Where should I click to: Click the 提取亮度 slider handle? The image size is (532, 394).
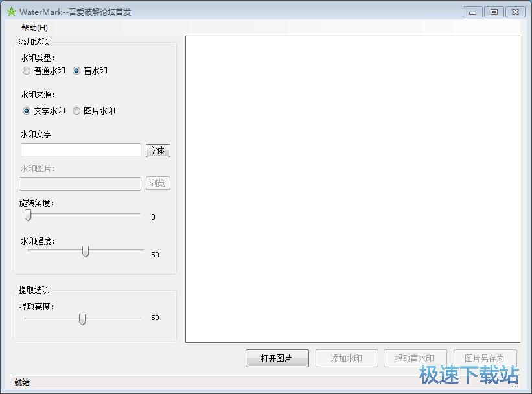pyautogui.click(x=82, y=319)
